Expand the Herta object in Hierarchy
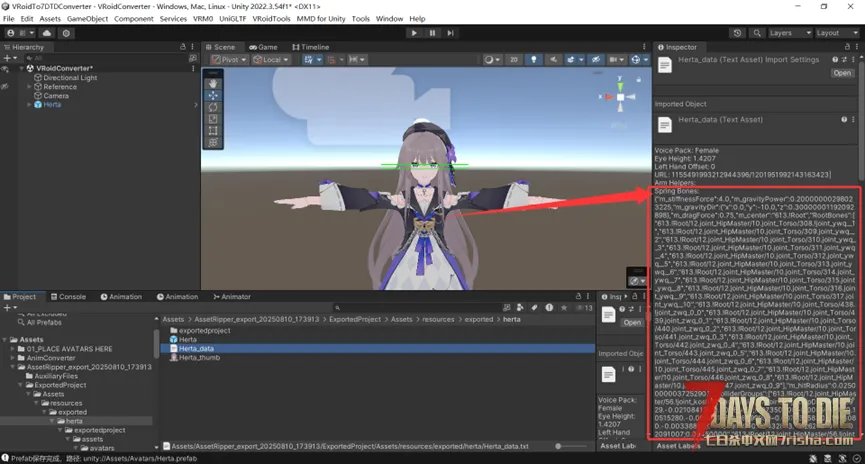 coord(29,104)
